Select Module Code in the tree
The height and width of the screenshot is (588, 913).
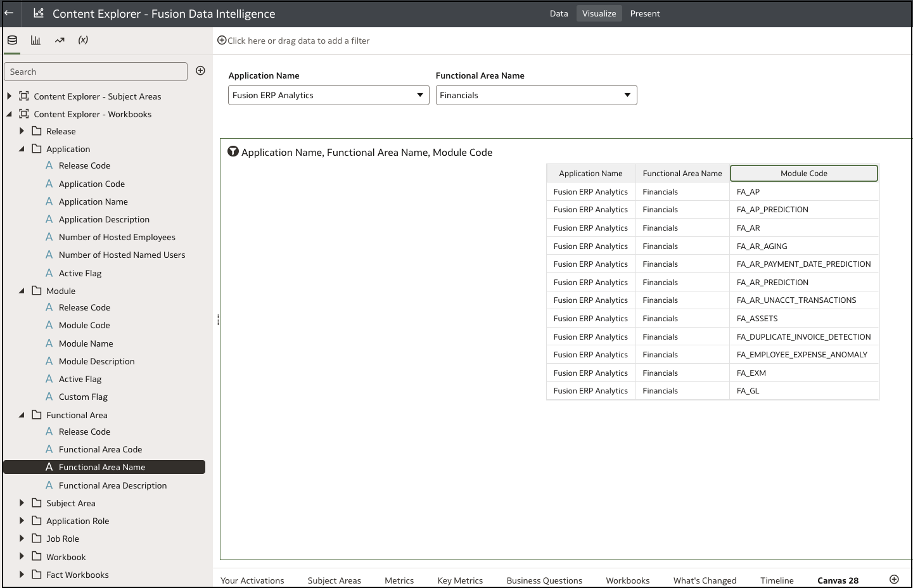[x=85, y=325]
